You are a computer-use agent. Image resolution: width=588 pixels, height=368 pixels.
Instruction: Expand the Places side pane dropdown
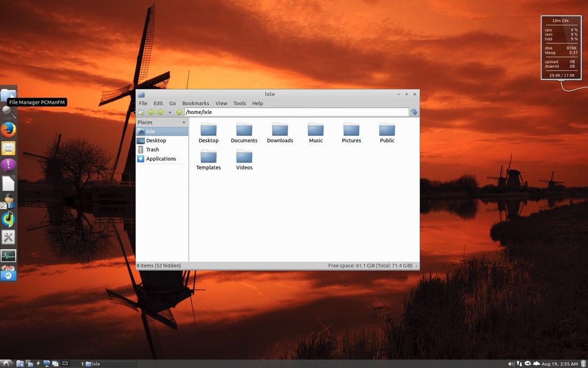click(184, 122)
